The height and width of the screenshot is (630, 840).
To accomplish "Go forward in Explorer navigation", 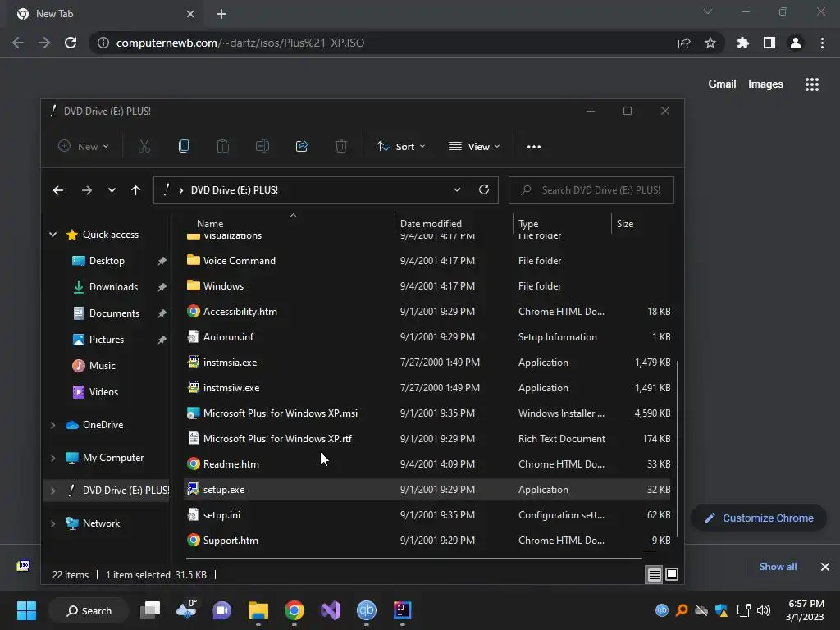I will (86, 190).
